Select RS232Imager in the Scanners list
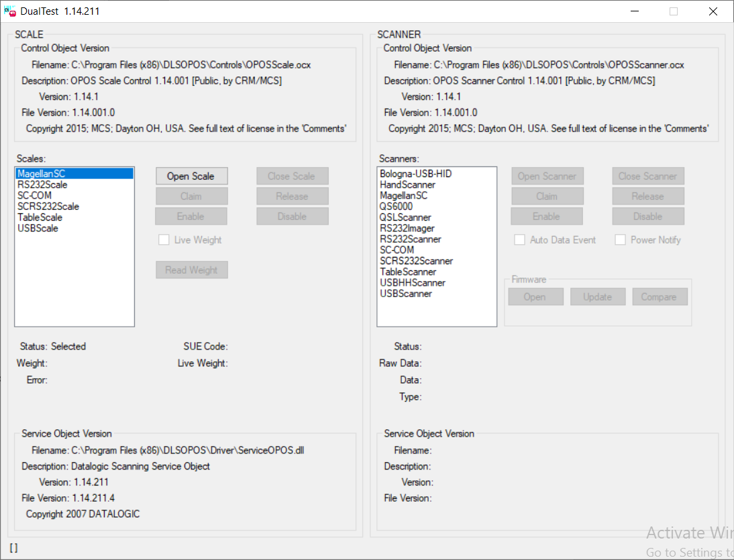Screen dimensions: 734x560 (407, 228)
